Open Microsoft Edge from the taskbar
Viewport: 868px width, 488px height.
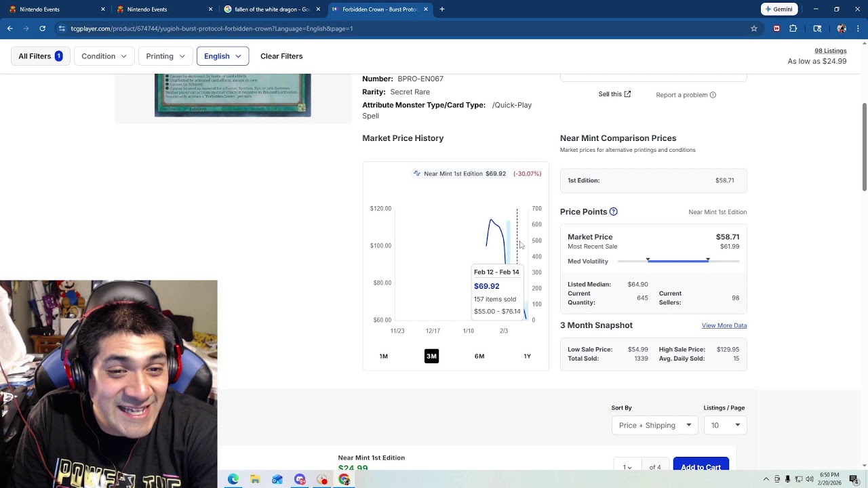[233, 479]
